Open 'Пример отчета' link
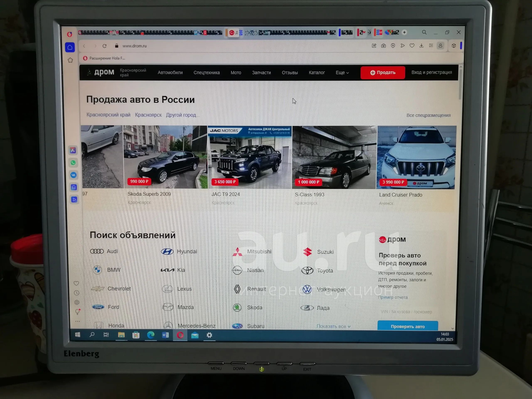This screenshot has width=532, height=399. click(393, 297)
